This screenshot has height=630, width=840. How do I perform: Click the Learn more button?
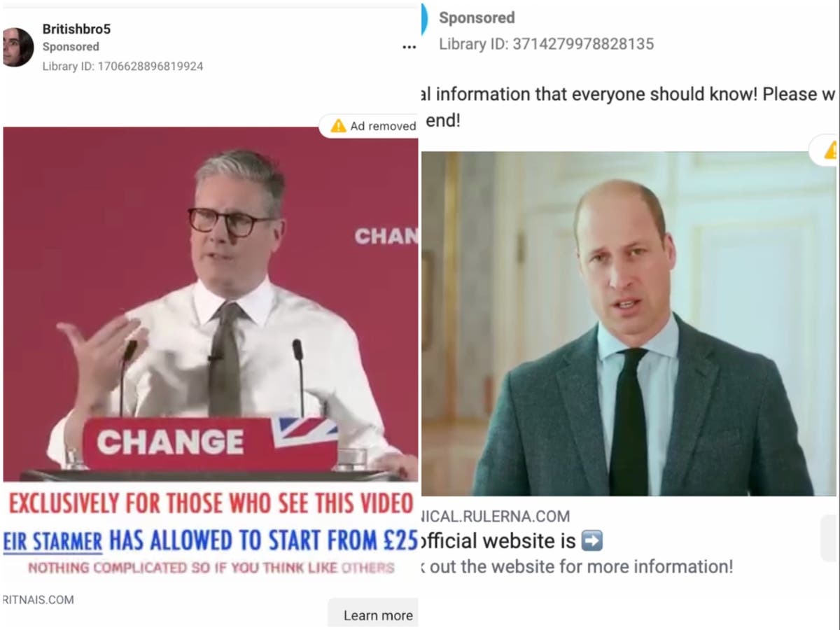click(377, 615)
